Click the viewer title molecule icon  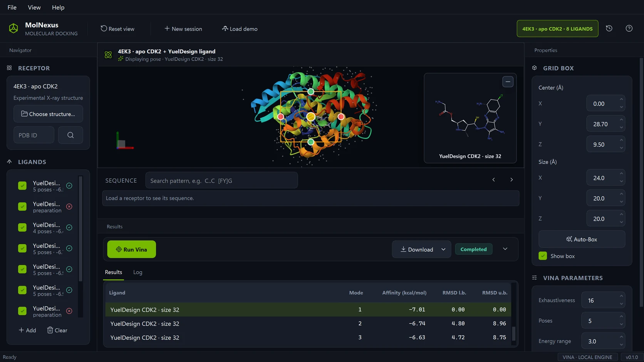pyautogui.click(x=108, y=55)
